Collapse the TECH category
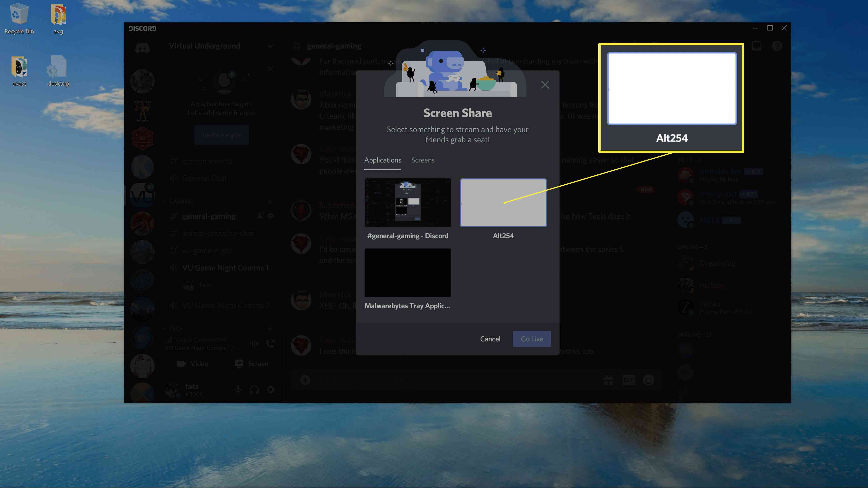 point(174,328)
